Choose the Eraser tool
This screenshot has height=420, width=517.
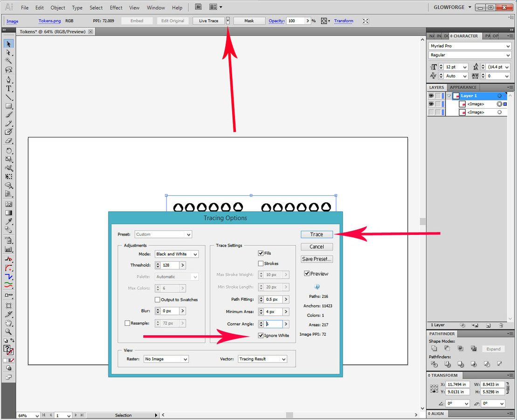pyautogui.click(x=8, y=141)
